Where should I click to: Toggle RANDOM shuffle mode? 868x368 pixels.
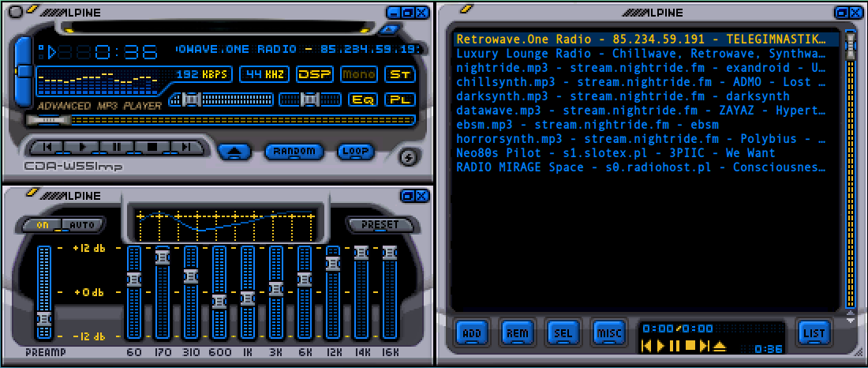tap(294, 152)
